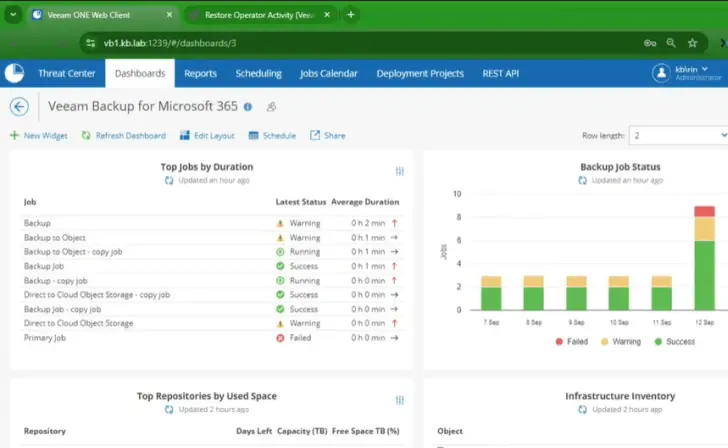Click the browser address bar URL
The width and height of the screenshot is (728, 448).
pyautogui.click(x=170, y=43)
